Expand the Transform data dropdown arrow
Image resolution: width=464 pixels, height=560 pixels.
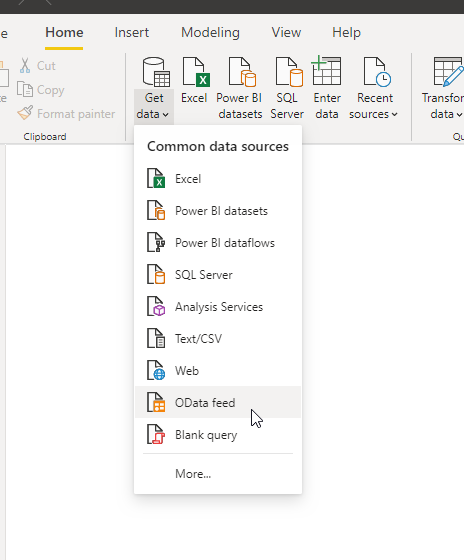tap(459, 115)
